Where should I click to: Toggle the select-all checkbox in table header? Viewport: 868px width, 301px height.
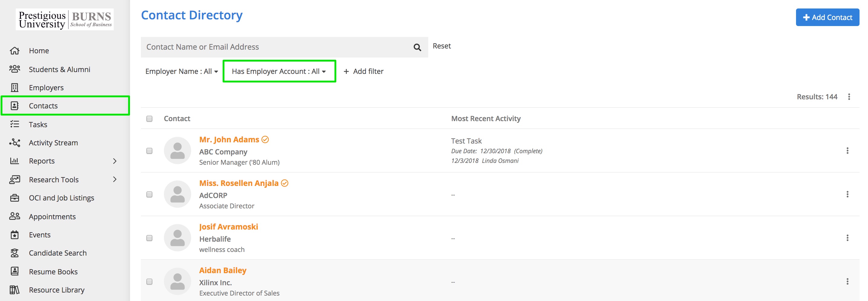[x=149, y=119]
